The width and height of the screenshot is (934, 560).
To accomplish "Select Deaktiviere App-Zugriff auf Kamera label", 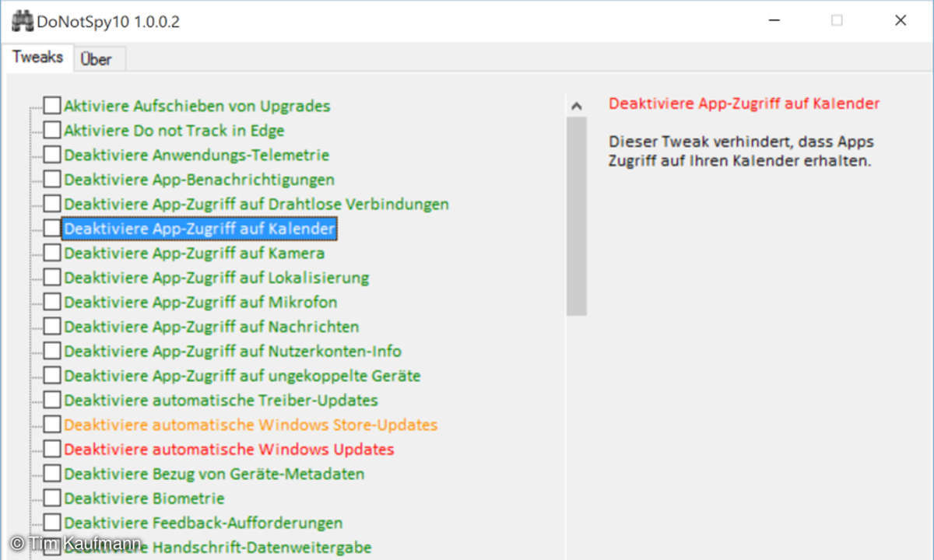I will [x=195, y=253].
